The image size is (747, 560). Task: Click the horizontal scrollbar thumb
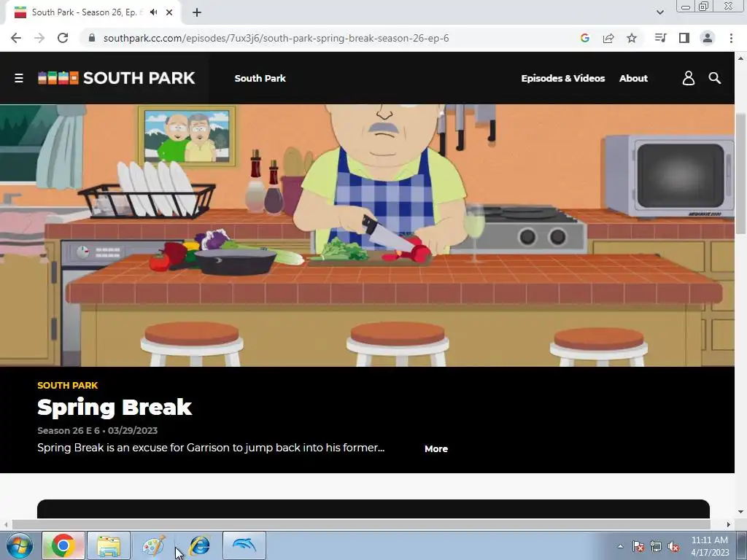360,524
